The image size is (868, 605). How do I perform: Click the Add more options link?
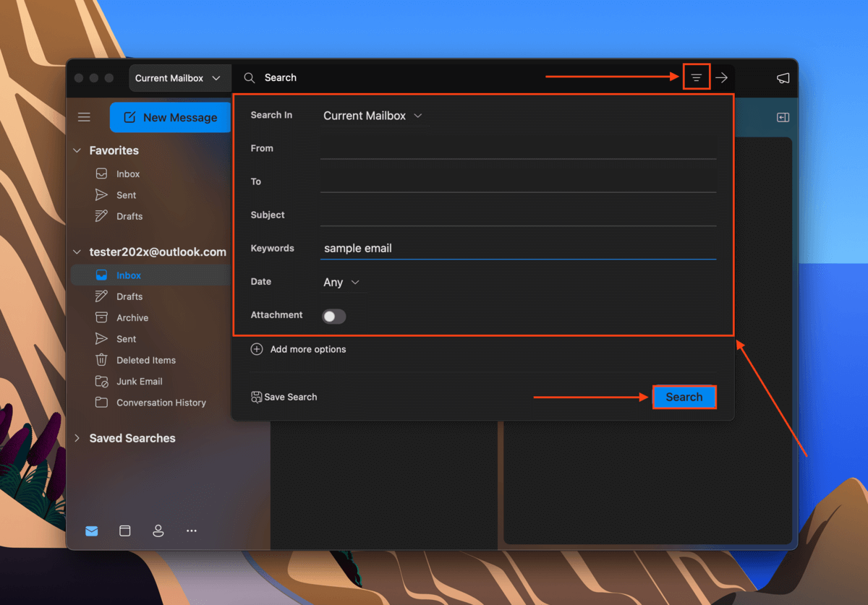(x=308, y=349)
